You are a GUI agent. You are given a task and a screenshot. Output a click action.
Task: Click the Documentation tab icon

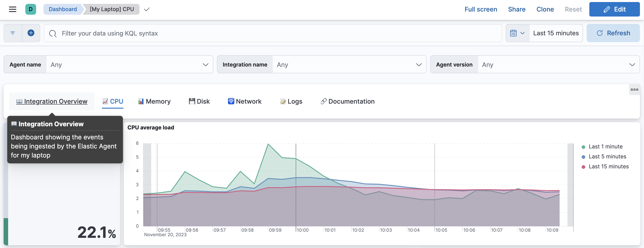point(323,101)
